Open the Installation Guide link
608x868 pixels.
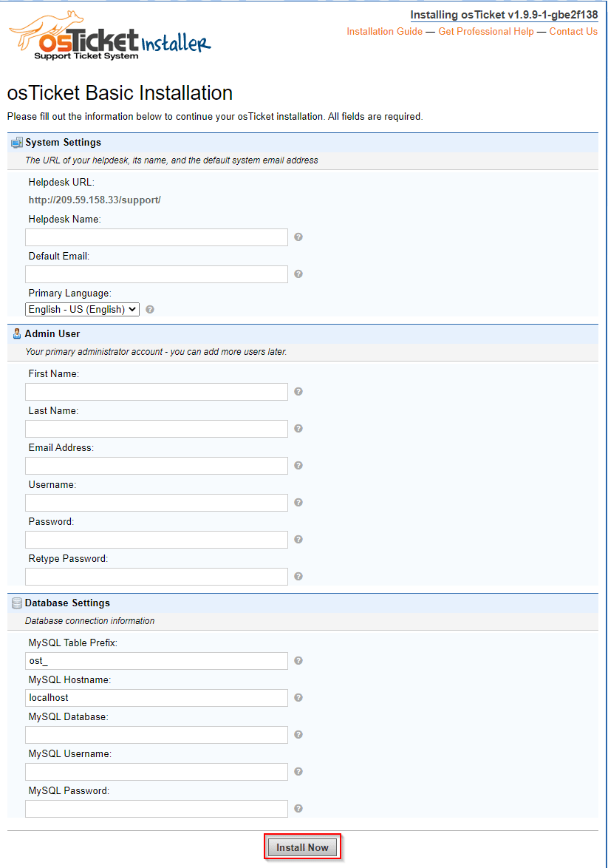[x=384, y=32]
